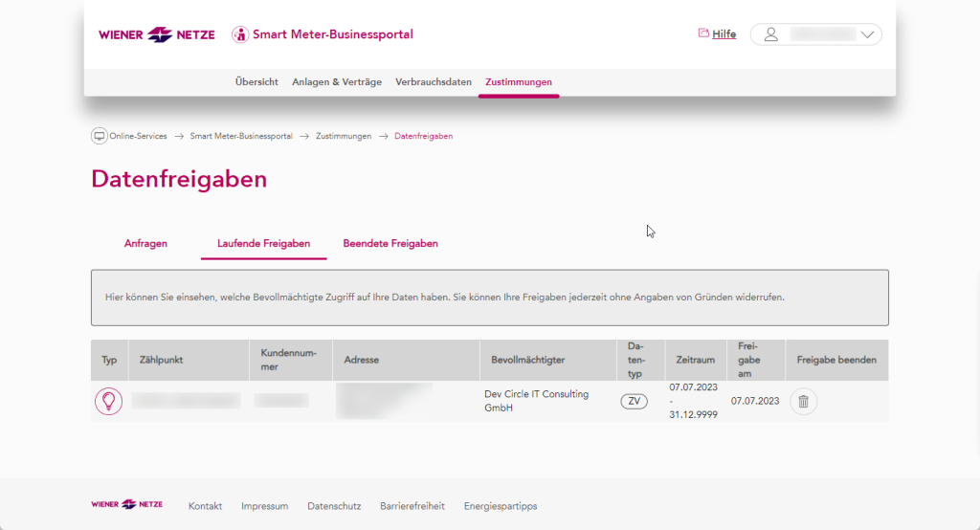Click the Wiener Netze footer logo
This screenshot has width=980, height=530.
coord(126,504)
